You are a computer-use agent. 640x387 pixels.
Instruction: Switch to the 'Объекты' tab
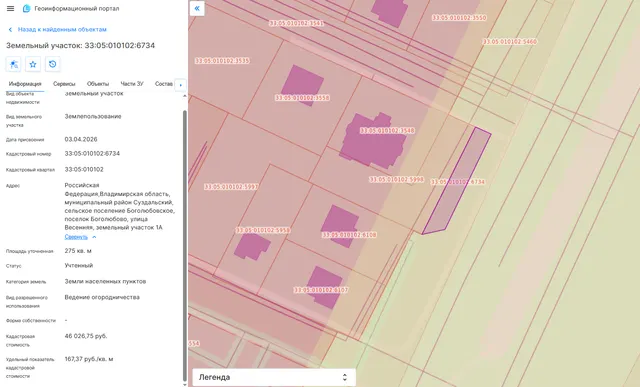click(x=98, y=84)
